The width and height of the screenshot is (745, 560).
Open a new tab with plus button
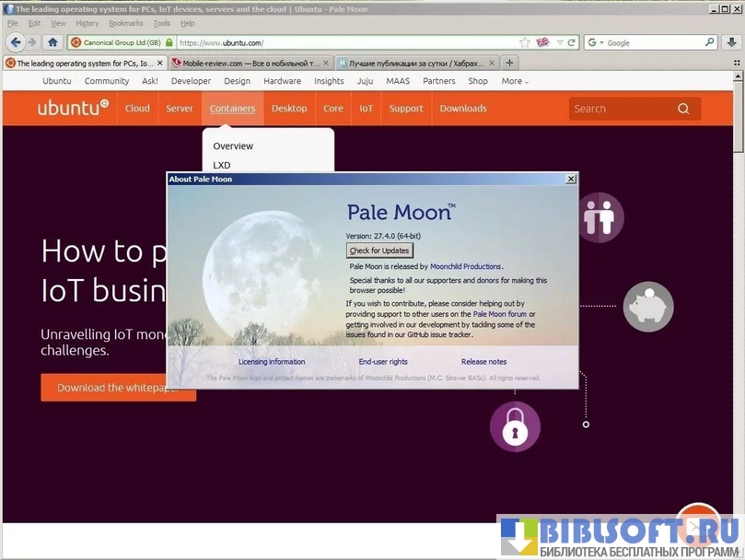(x=509, y=63)
